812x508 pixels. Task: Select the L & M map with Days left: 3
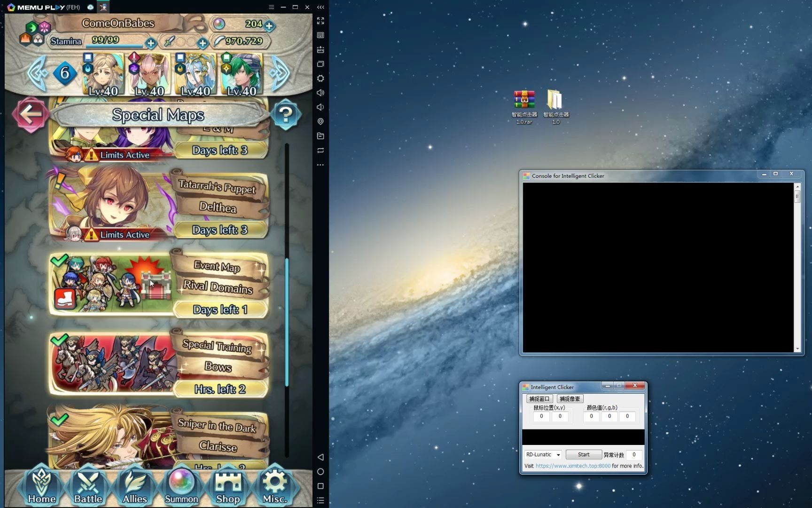tap(159, 141)
